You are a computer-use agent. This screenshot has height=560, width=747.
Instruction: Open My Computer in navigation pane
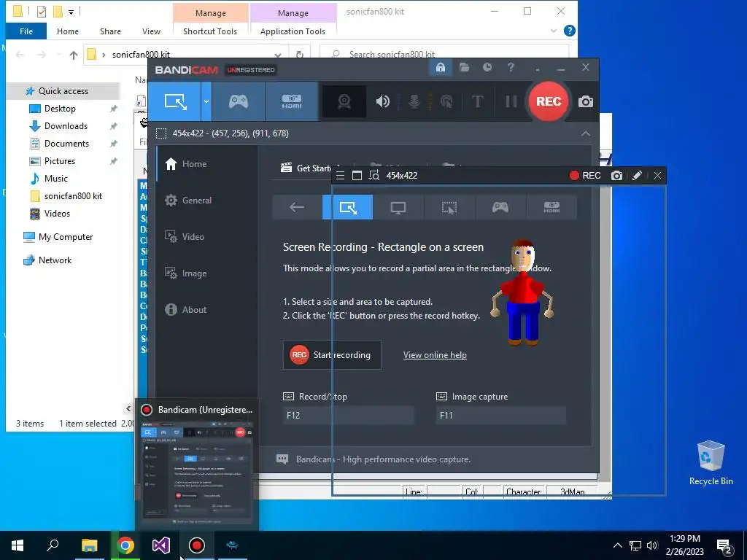(x=65, y=237)
